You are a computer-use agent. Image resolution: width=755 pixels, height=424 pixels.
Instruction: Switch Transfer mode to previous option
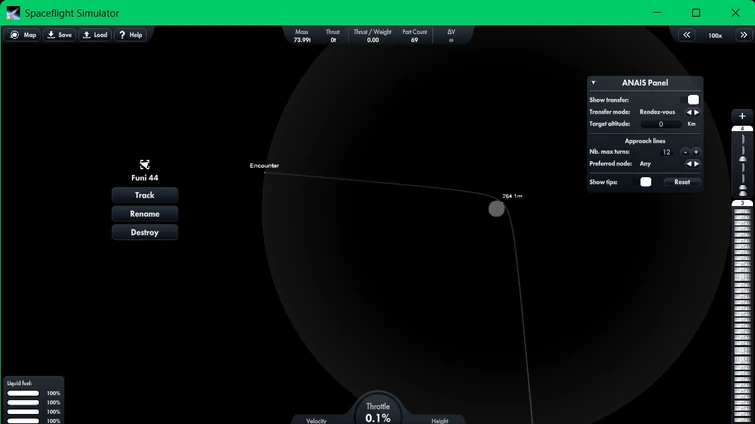point(689,112)
